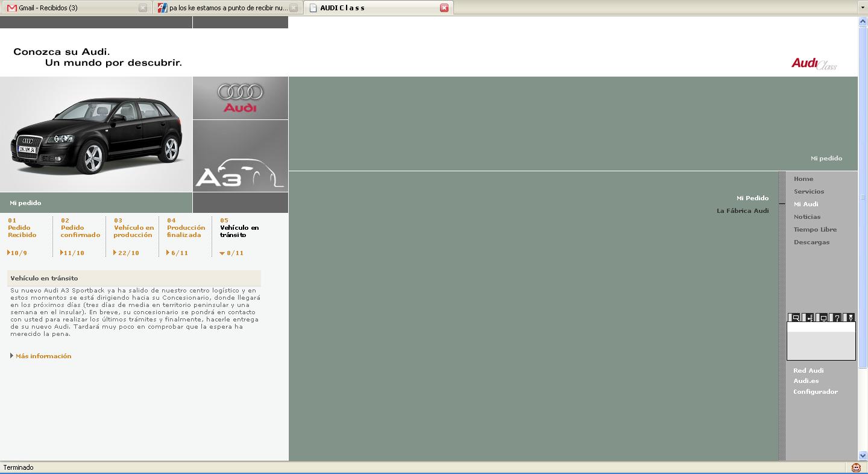Open Servicios in the right menu

pos(809,191)
